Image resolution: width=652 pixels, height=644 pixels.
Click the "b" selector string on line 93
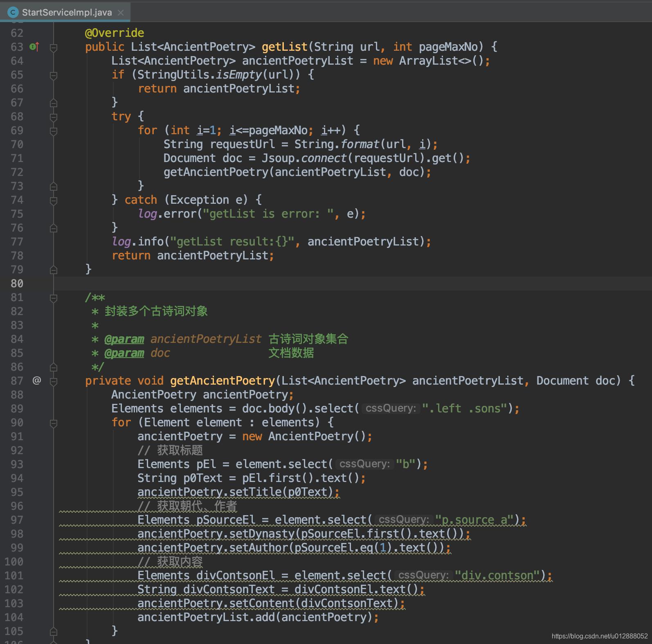pos(406,464)
